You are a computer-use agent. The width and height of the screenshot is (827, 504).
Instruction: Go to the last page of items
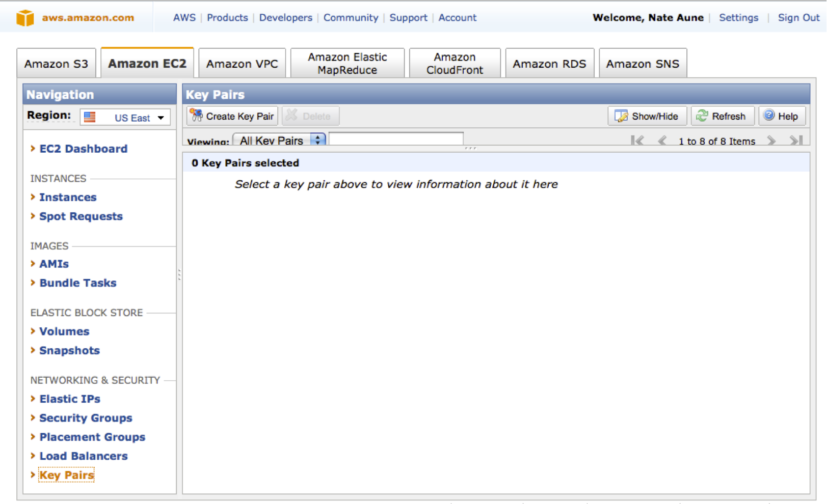[x=796, y=141]
